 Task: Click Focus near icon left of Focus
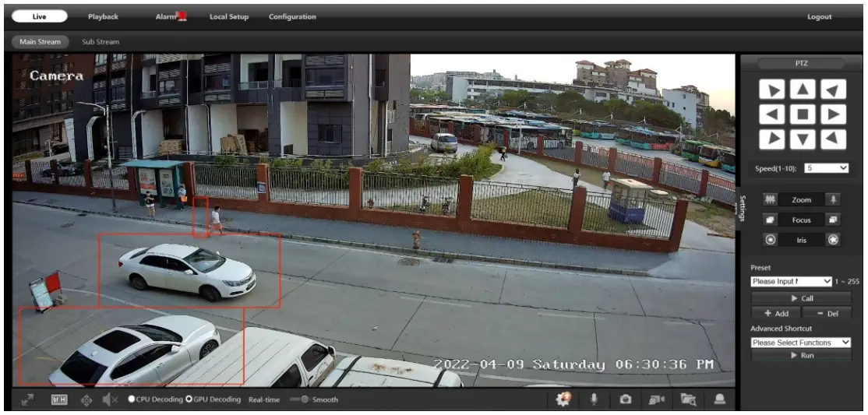coord(770,220)
